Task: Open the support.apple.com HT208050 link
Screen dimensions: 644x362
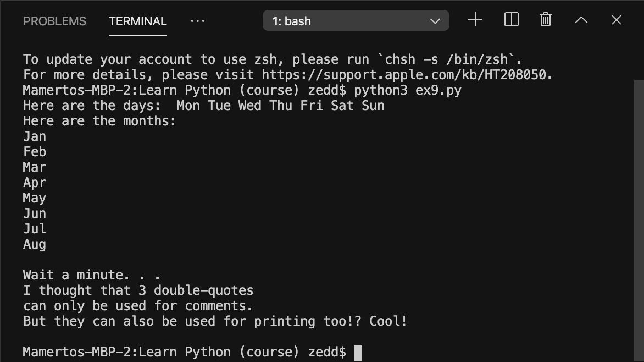Action: click(407, 75)
